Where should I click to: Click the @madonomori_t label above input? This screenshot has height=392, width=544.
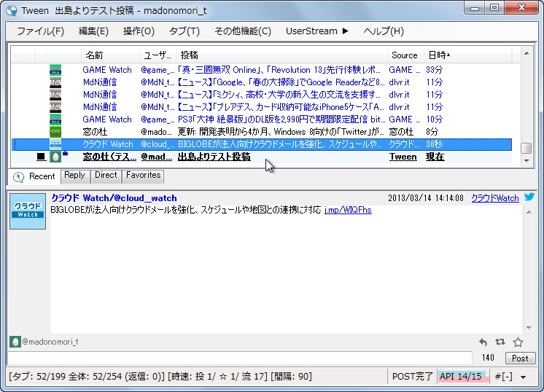(x=50, y=342)
